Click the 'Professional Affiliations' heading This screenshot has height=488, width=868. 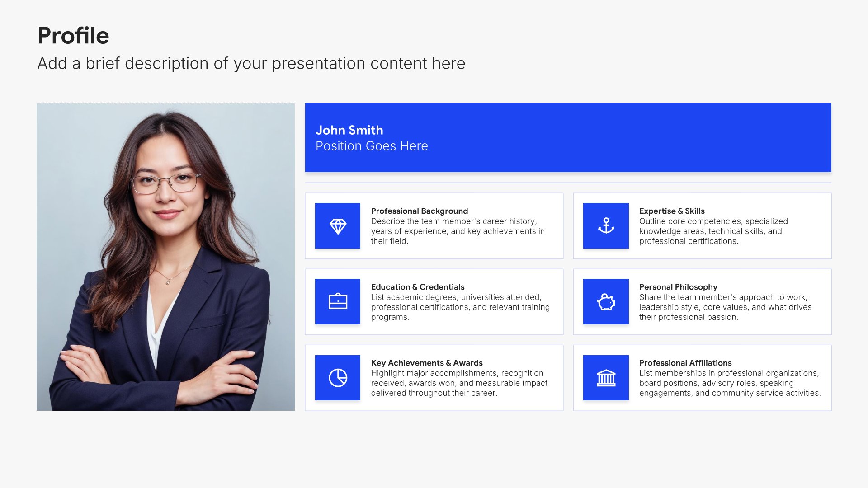(685, 363)
